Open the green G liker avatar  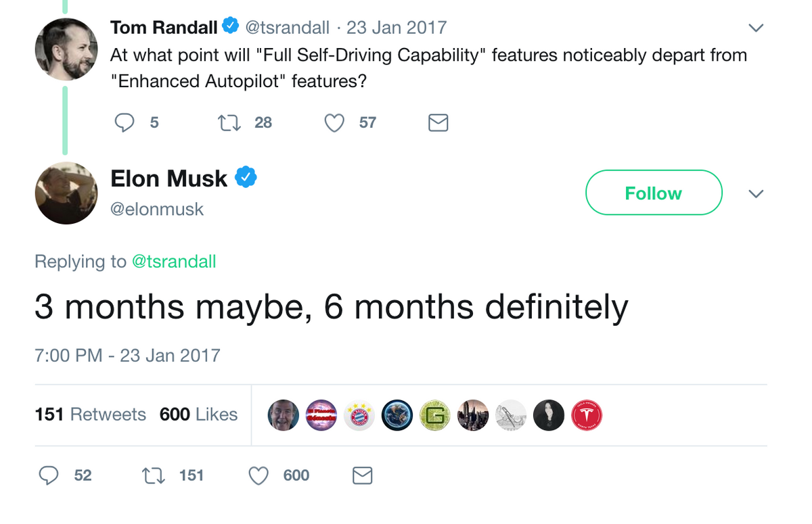coord(435,415)
